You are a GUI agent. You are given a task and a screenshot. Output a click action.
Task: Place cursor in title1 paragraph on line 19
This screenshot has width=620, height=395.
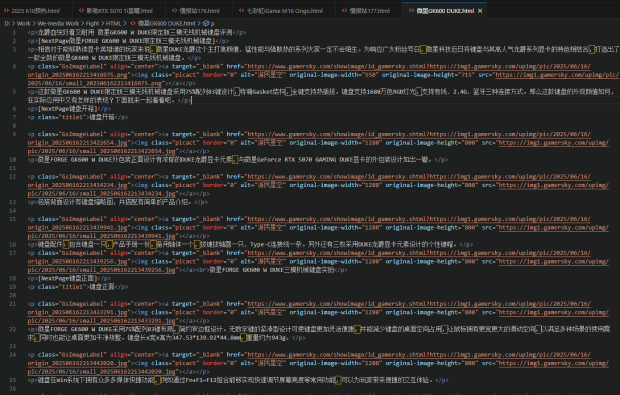(x=78, y=287)
